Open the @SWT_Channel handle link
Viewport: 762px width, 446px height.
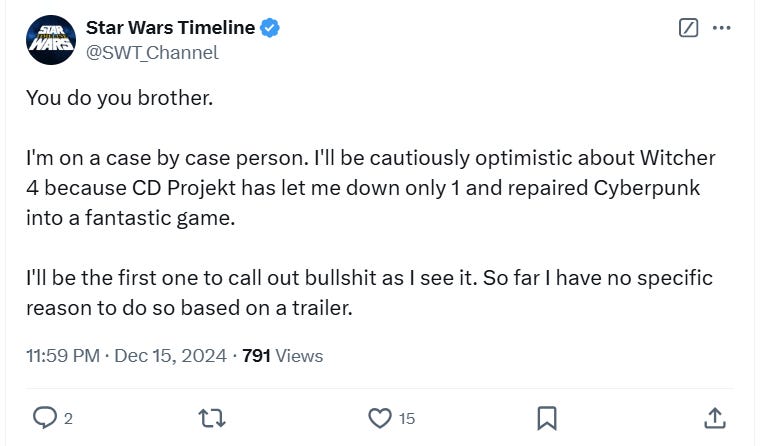152,52
